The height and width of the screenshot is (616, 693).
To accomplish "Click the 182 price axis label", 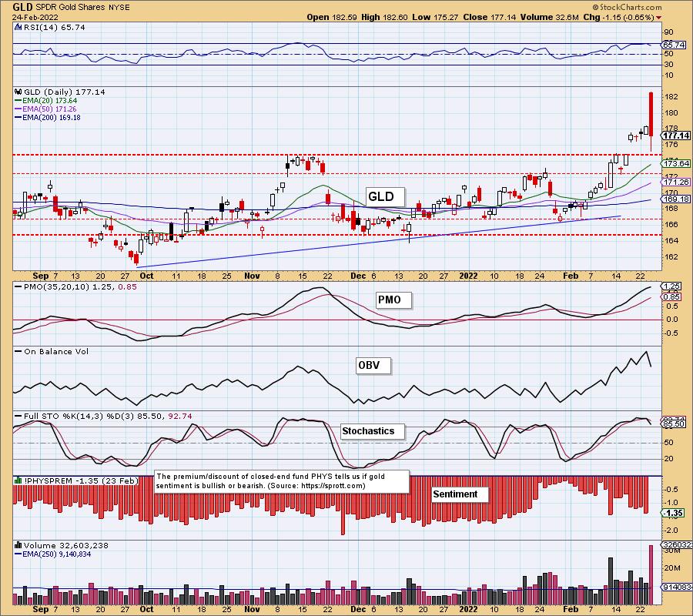I will coord(671,97).
